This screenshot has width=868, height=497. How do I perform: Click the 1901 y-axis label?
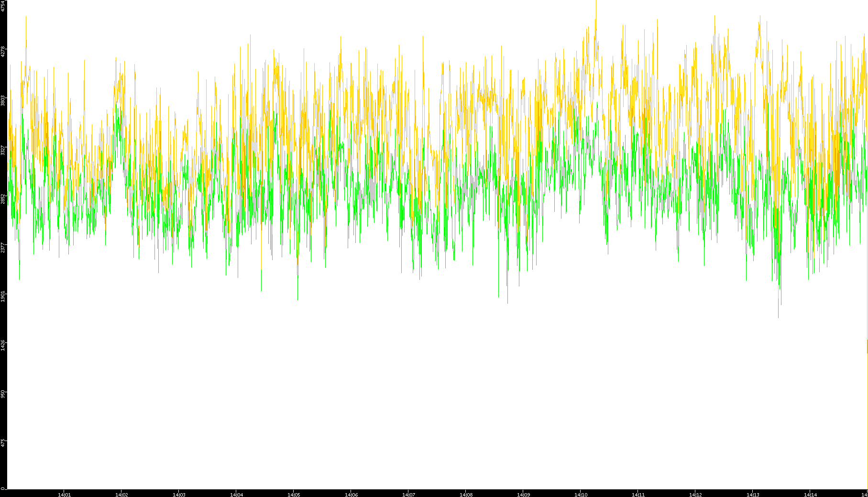coord(3,296)
